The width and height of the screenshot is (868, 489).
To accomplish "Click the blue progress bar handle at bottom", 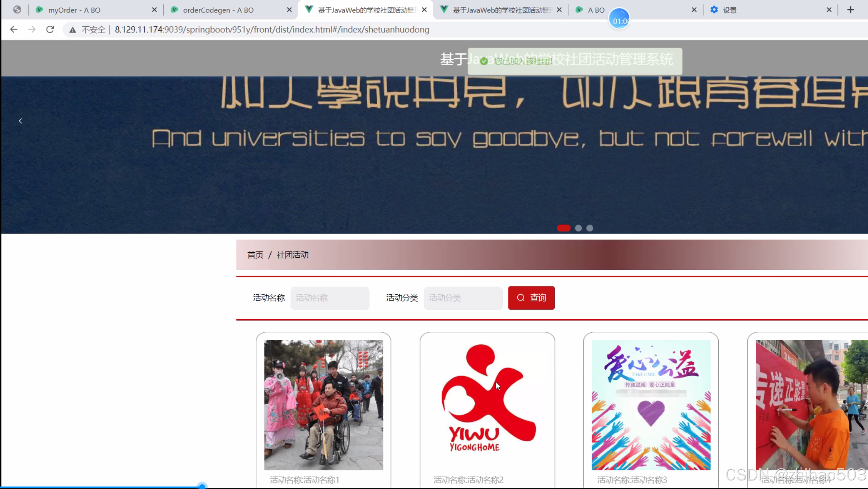I will 202,486.
